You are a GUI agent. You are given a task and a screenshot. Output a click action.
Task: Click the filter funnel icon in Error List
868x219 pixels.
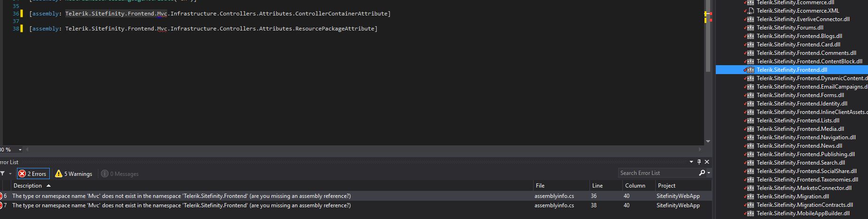tap(2, 174)
